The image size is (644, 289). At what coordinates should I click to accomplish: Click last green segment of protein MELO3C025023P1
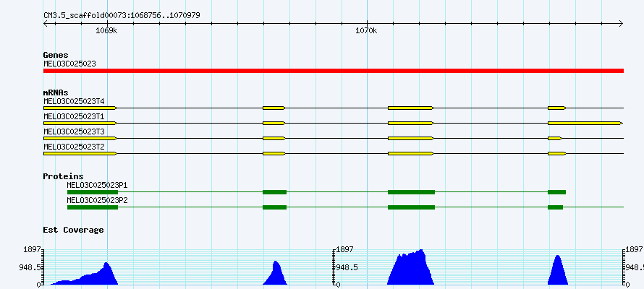tap(557, 192)
